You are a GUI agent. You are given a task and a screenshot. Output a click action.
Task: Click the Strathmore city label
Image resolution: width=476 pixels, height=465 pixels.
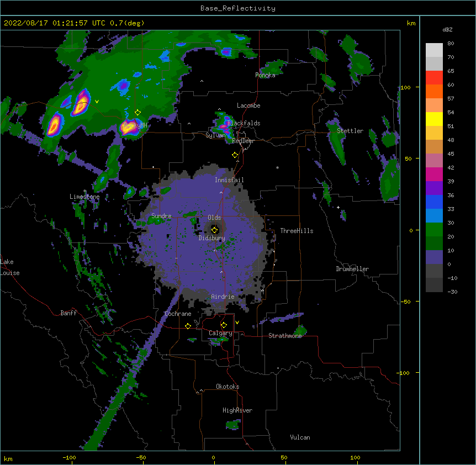(x=285, y=336)
